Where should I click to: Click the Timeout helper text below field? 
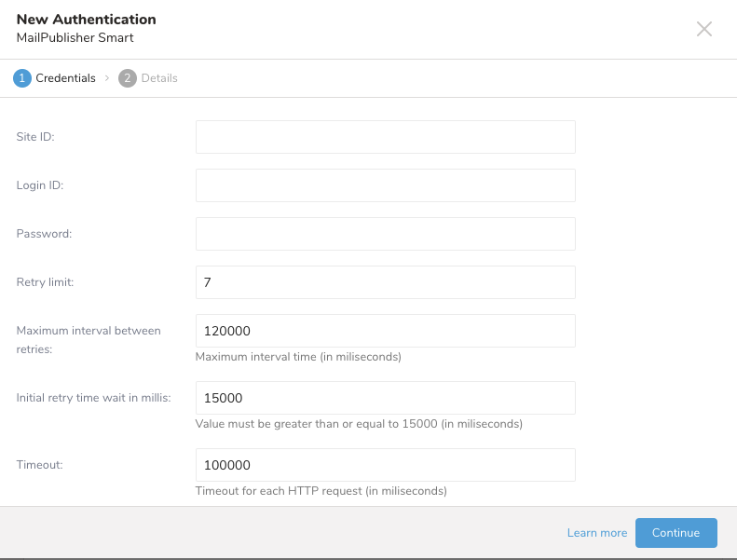(x=321, y=490)
